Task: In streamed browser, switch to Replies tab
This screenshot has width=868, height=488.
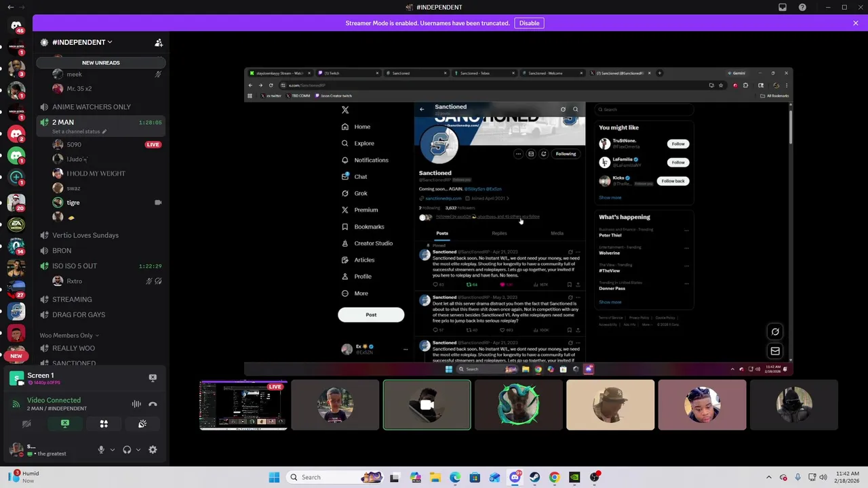Action: click(x=499, y=233)
